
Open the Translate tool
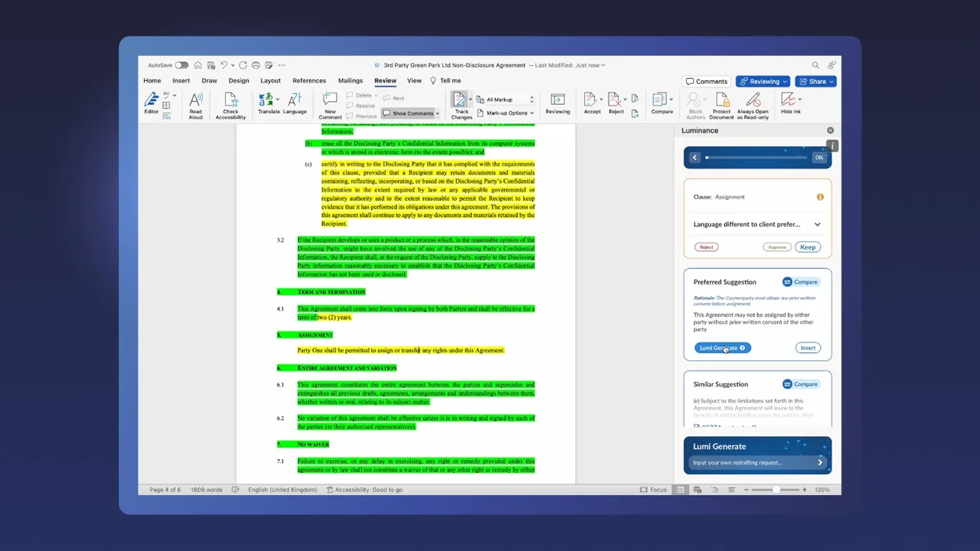coord(268,103)
